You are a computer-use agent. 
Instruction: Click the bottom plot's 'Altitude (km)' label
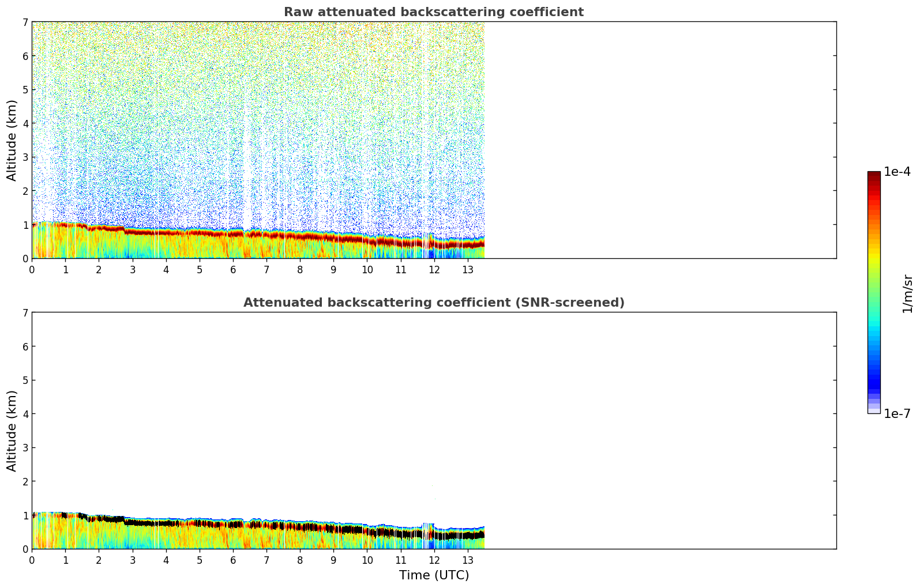point(12,431)
